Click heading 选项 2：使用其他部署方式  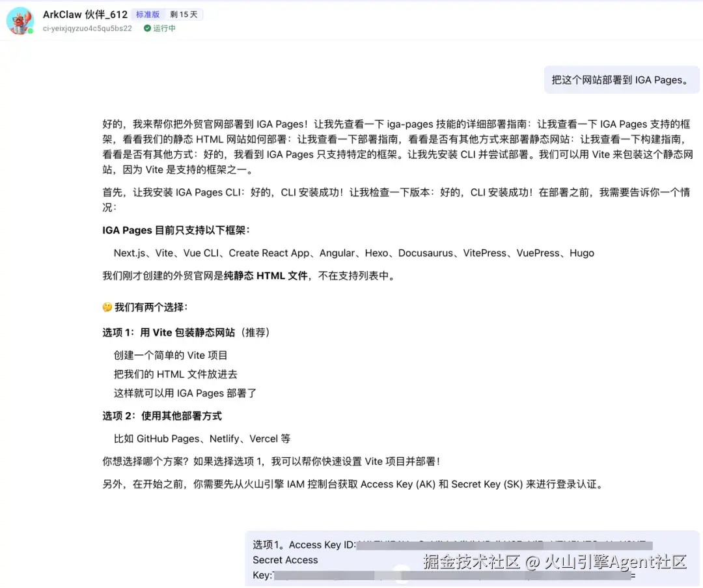pos(162,416)
